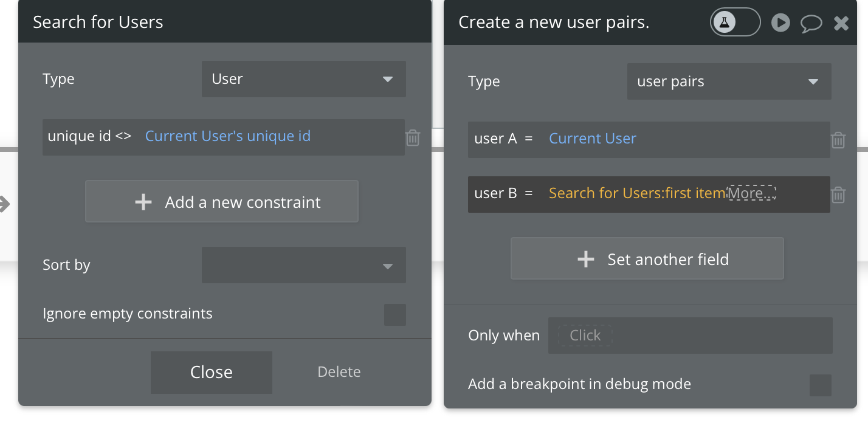The width and height of the screenshot is (868, 434).
Task: Expand the Sort by dropdown
Action: click(303, 265)
